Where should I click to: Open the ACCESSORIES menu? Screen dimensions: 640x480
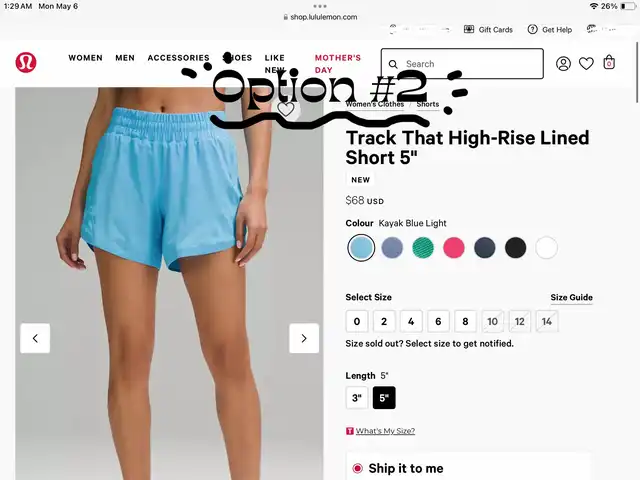point(178,58)
